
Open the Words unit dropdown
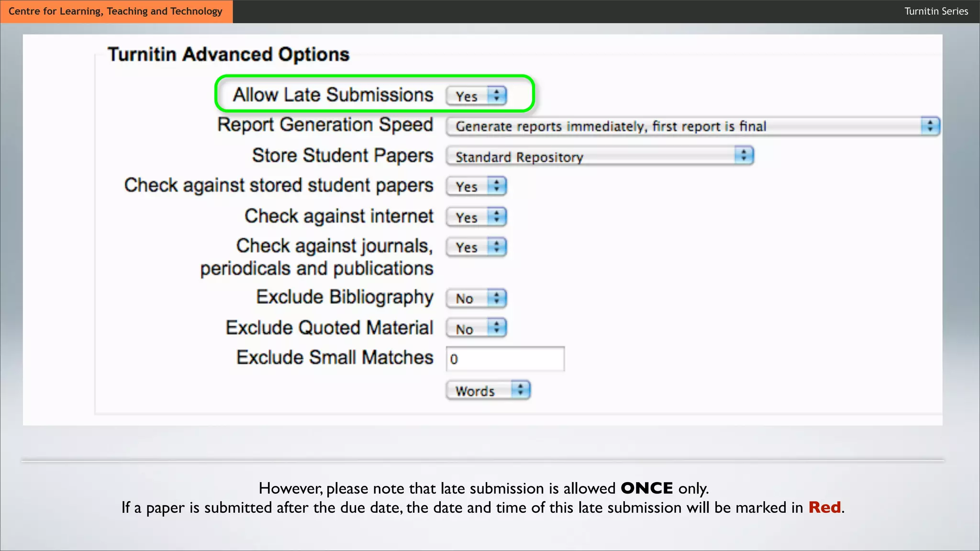pyautogui.click(x=487, y=390)
